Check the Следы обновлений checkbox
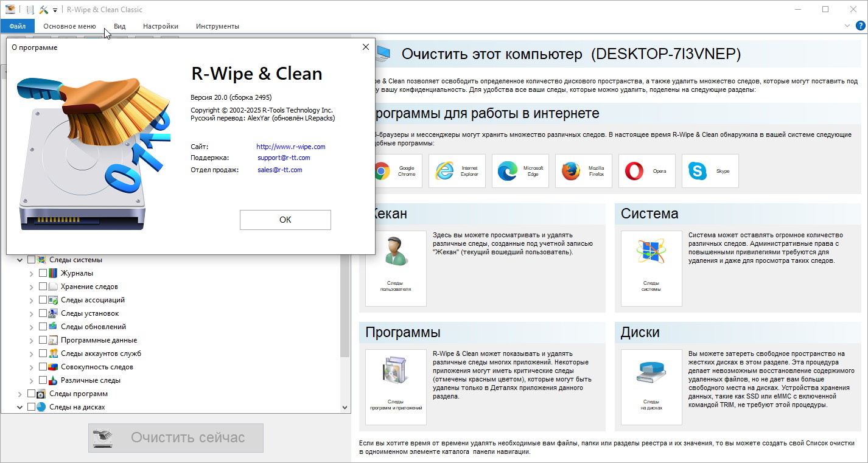Image resolution: width=868 pixels, height=463 pixels. point(43,327)
